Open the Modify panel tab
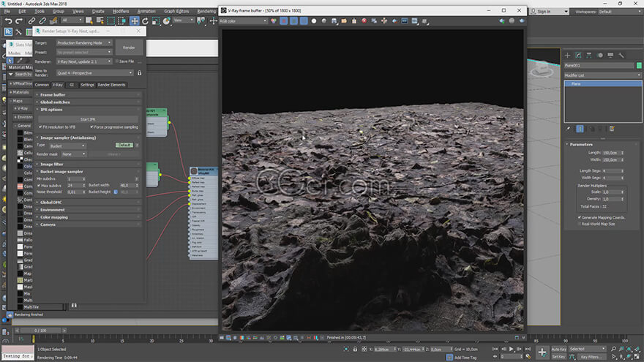 [x=578, y=55]
